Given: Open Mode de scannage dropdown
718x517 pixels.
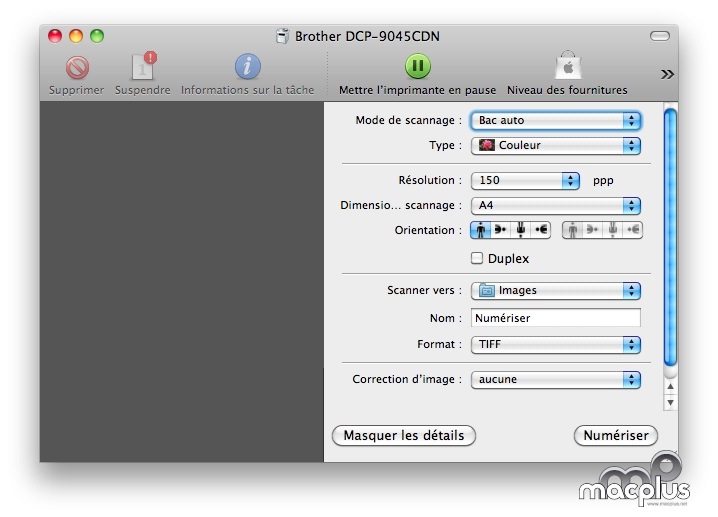Looking at the screenshot, I should tap(555, 120).
